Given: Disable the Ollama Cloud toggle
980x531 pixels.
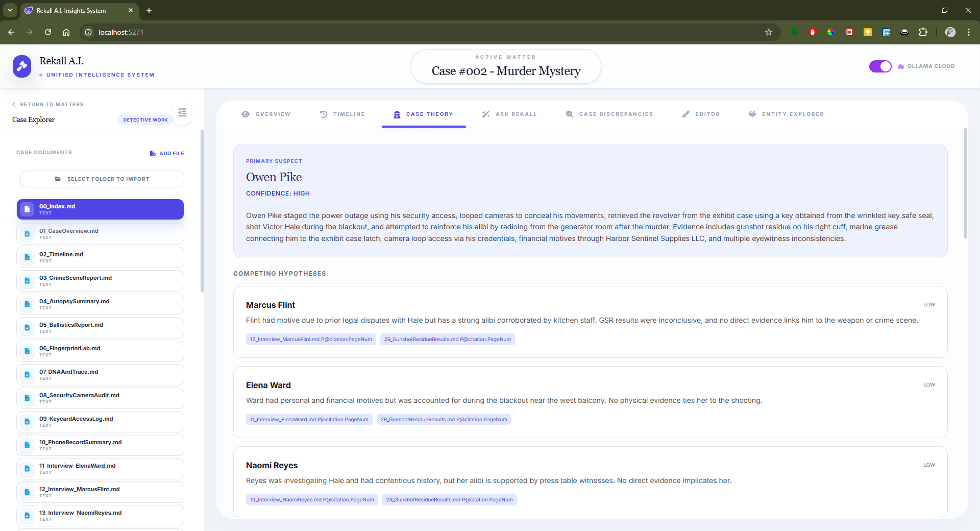Looking at the screenshot, I should [x=880, y=66].
